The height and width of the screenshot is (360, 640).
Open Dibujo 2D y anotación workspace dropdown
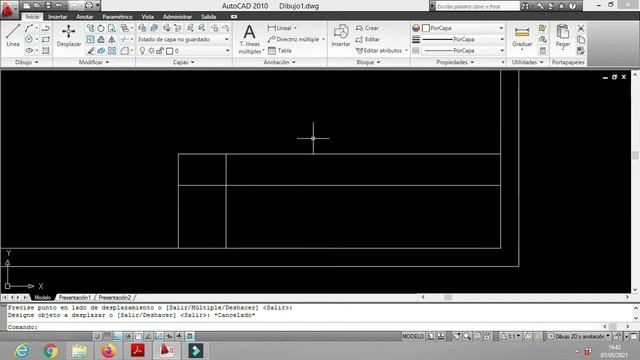tap(580, 336)
